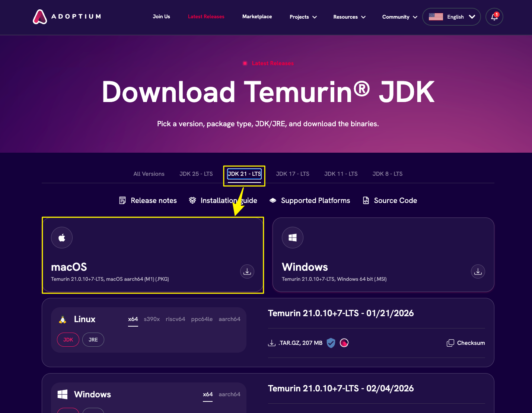Image resolution: width=532 pixels, height=413 pixels.
Task: Expand the Resources menu
Action: (x=349, y=17)
